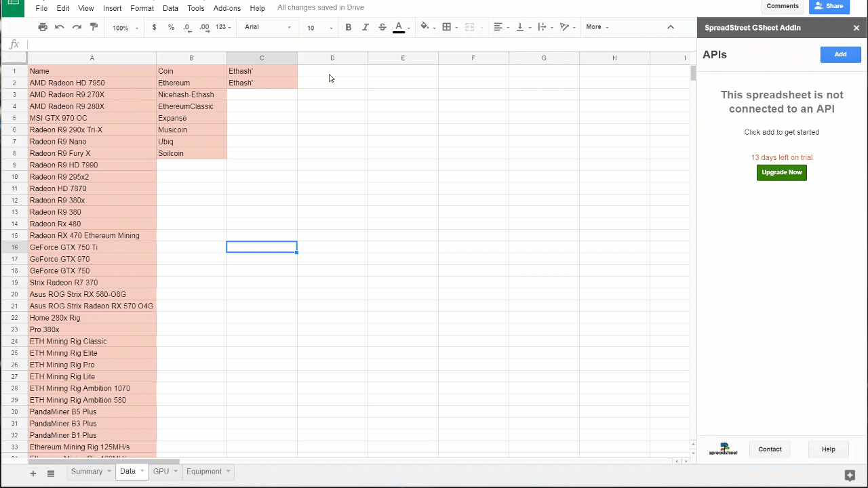Open the Tools menu
Viewport: 868px width, 488px height.
tap(196, 8)
